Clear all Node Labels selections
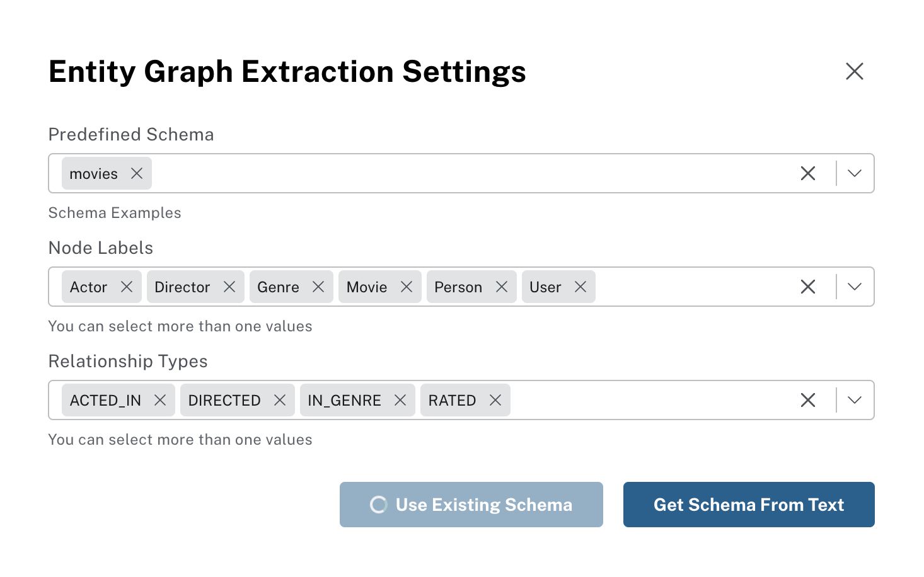Screen dimensions: 924x577 [x=808, y=287]
